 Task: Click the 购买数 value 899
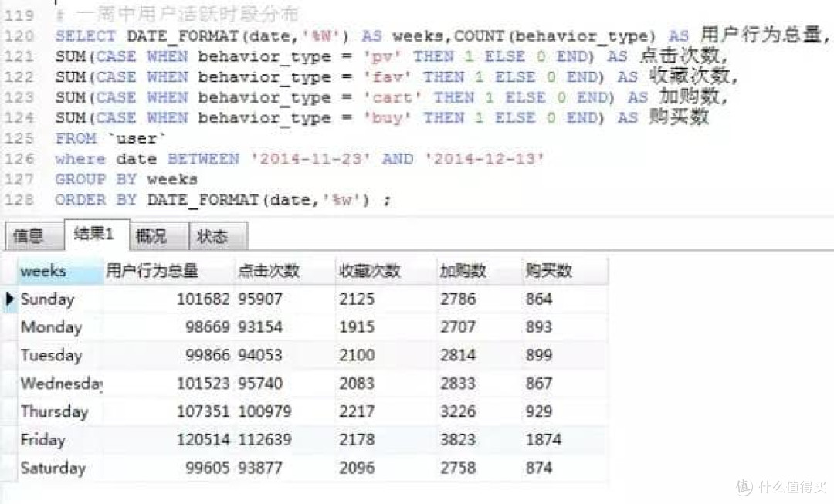[539, 355]
